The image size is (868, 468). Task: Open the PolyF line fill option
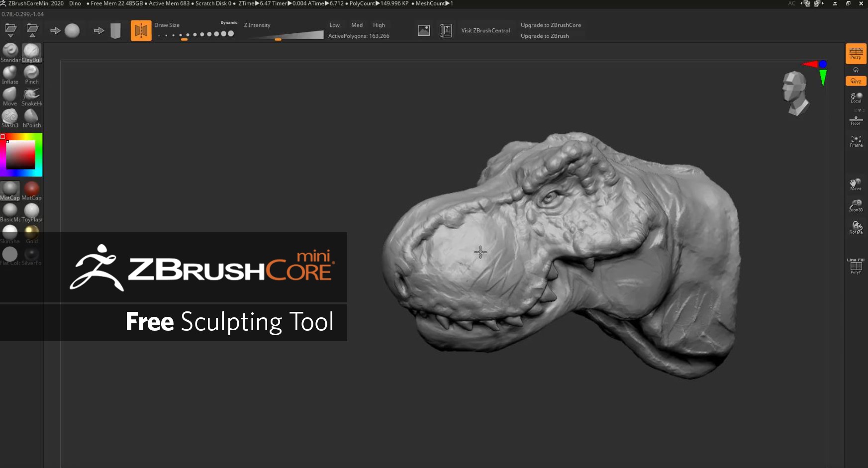(x=856, y=265)
